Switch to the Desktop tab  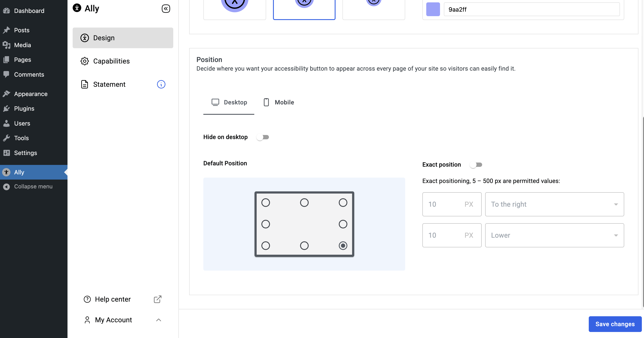point(229,102)
